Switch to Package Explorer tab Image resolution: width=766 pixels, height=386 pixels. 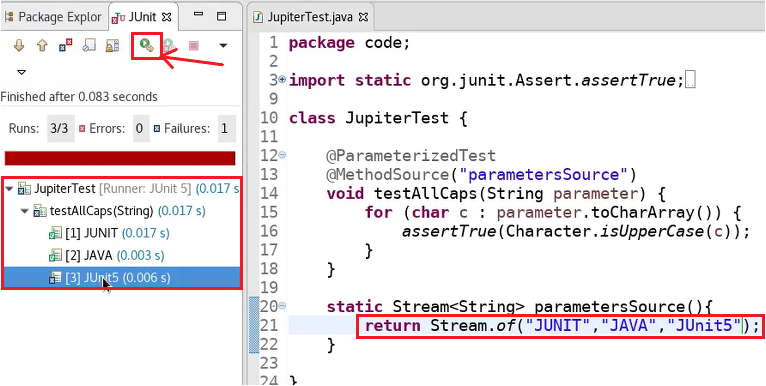(x=53, y=17)
